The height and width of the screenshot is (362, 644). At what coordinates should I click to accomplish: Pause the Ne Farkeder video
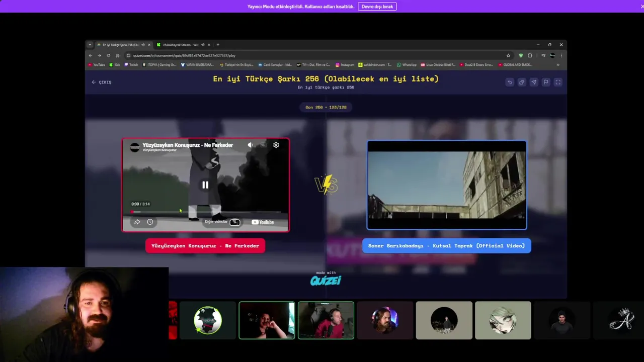(x=205, y=185)
